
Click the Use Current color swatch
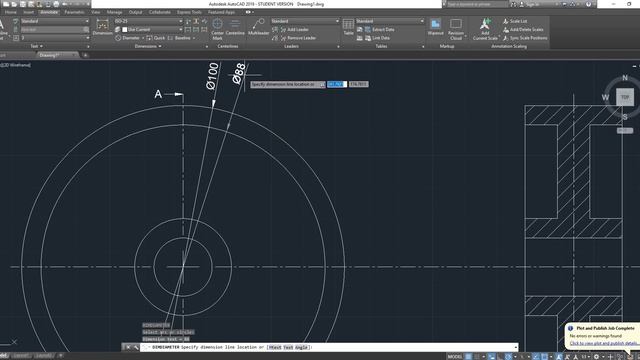point(124,29)
